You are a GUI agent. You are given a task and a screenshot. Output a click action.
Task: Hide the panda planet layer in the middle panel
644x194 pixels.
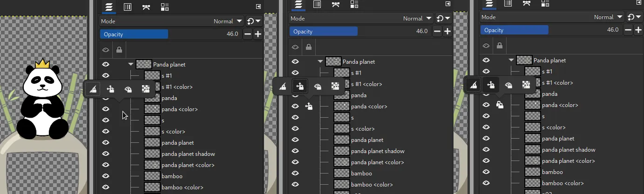(x=295, y=140)
